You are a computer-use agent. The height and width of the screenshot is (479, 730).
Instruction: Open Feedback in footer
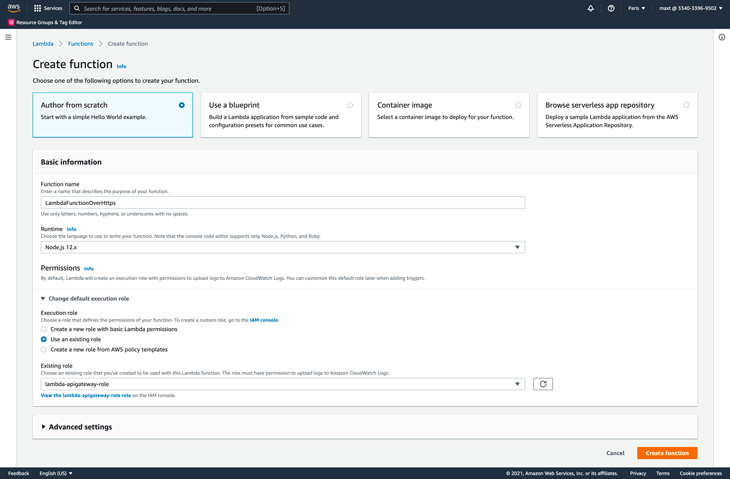click(x=19, y=473)
